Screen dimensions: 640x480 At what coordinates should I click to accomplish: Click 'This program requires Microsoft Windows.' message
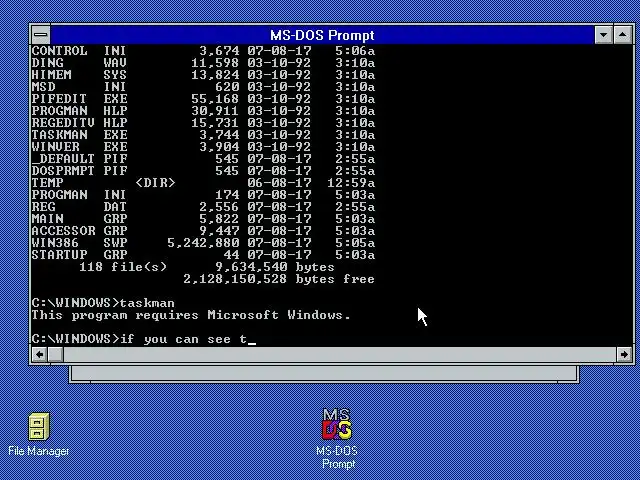(x=191, y=315)
